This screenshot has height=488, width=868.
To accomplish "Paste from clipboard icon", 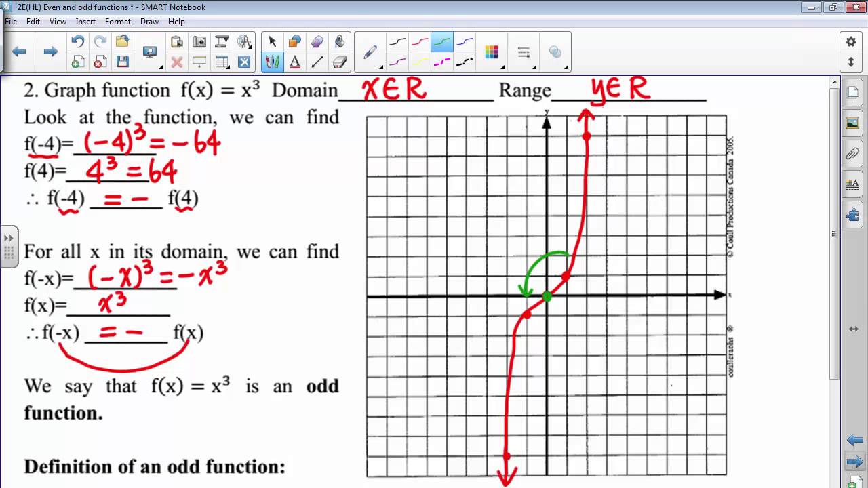I will (x=177, y=42).
